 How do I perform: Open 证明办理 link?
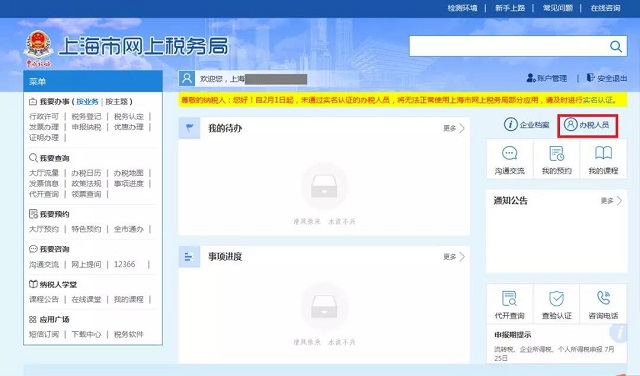pos(44,138)
